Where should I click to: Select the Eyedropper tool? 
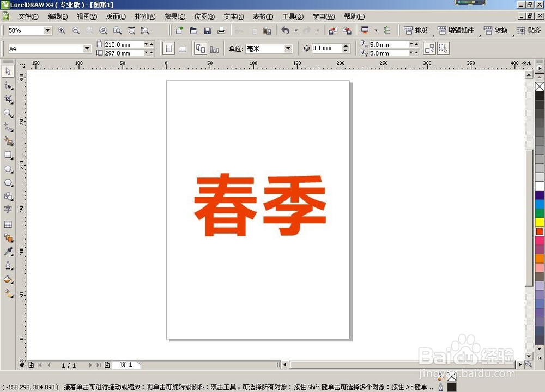tap(8, 252)
